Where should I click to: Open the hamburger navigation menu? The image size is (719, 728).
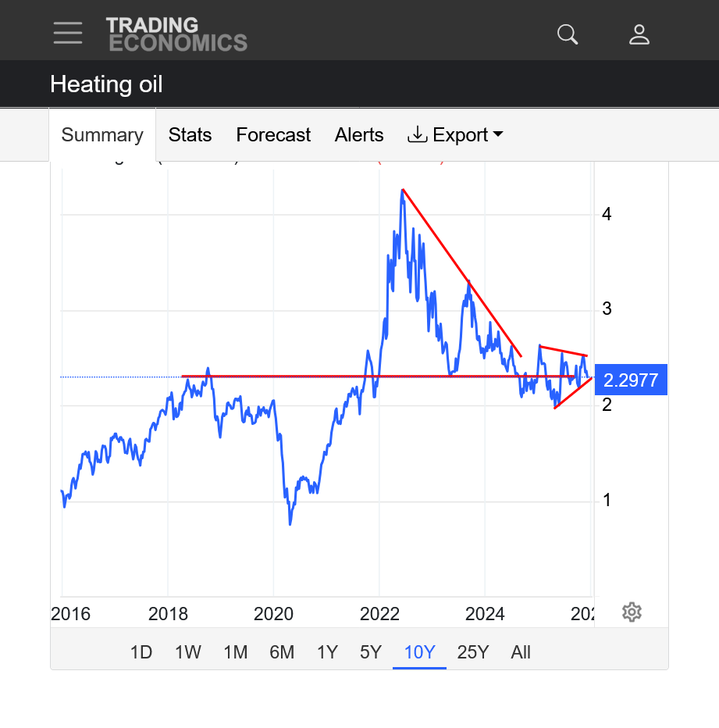68,33
